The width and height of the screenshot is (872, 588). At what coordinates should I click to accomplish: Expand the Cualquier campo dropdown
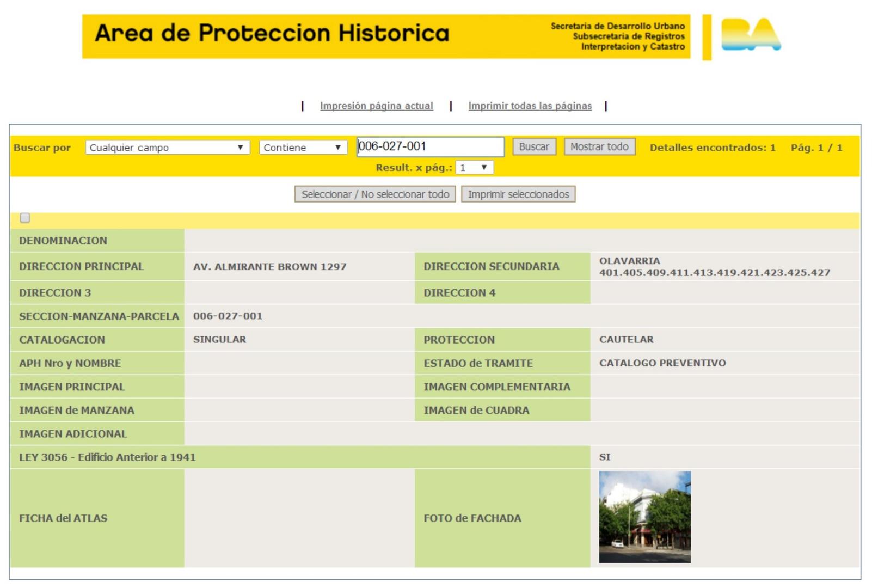pos(167,148)
